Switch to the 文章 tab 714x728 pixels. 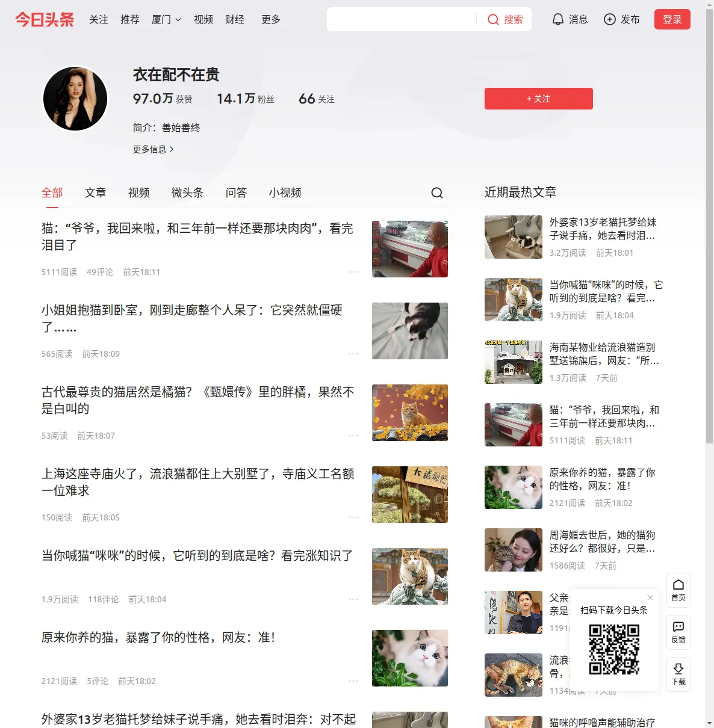(x=96, y=193)
